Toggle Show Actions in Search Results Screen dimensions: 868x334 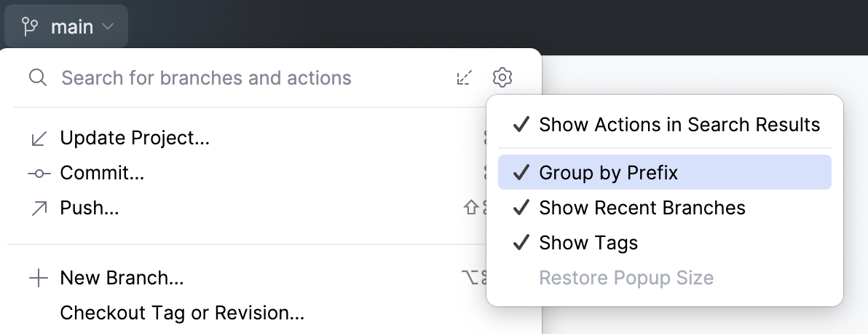[x=679, y=125]
